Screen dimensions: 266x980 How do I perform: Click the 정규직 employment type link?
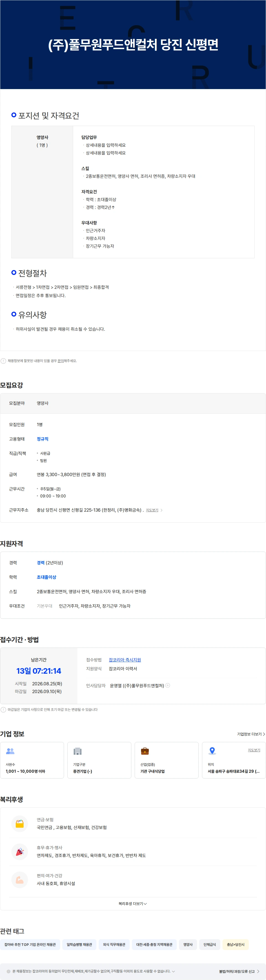click(x=43, y=439)
